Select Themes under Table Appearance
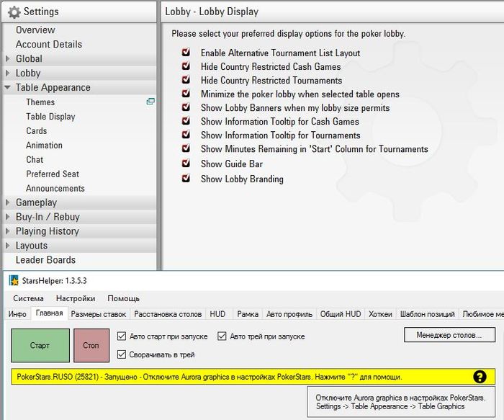This screenshot has height=420, width=504. tap(40, 102)
